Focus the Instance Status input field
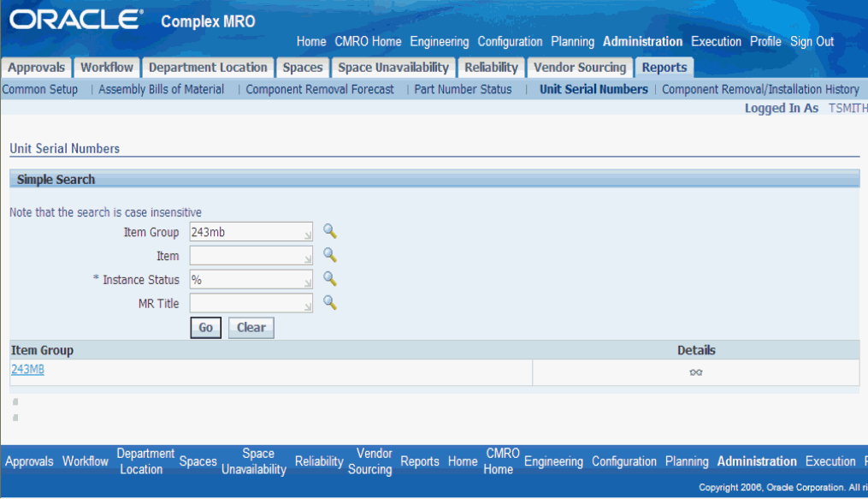Image resolution: width=868 pixels, height=499 pixels. pyautogui.click(x=251, y=279)
